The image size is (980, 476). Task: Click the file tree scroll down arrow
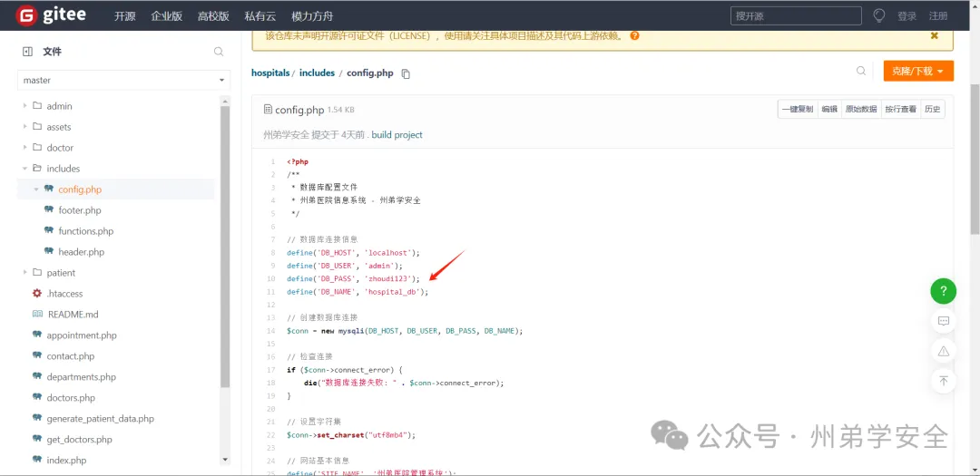pos(226,460)
